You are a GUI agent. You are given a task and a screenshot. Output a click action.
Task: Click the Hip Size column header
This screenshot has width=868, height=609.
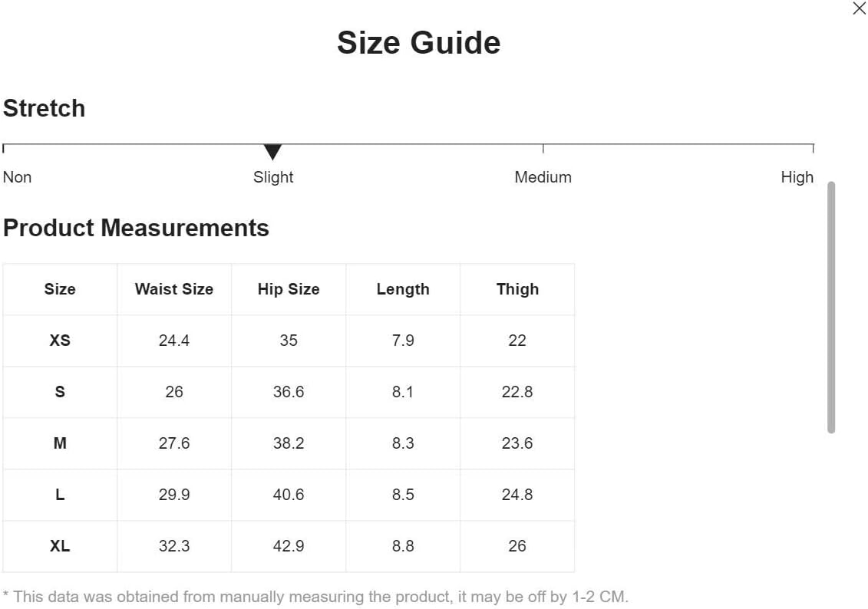click(289, 289)
